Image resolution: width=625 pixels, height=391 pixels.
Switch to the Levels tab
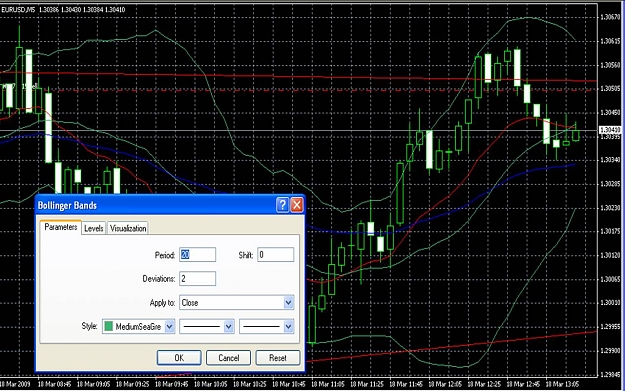[94, 228]
